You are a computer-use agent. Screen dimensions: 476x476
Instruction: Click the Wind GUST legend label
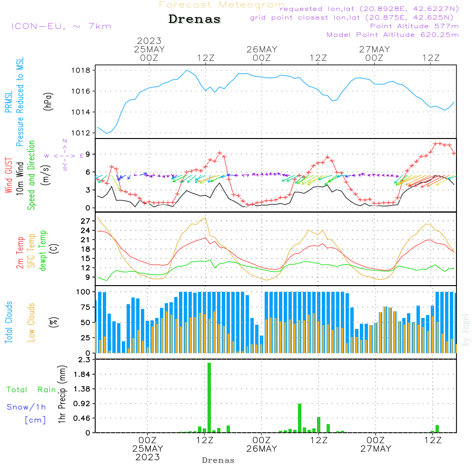pyautogui.click(x=9, y=175)
